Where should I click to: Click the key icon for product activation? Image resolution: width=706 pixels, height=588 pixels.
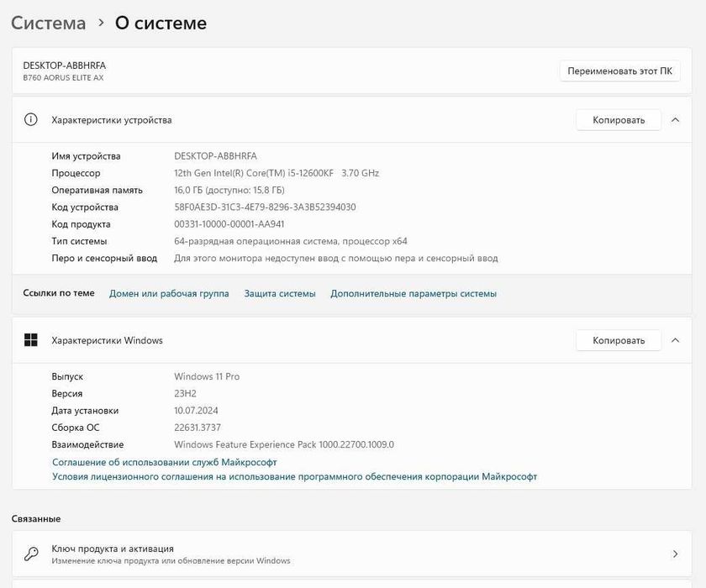[x=31, y=554]
